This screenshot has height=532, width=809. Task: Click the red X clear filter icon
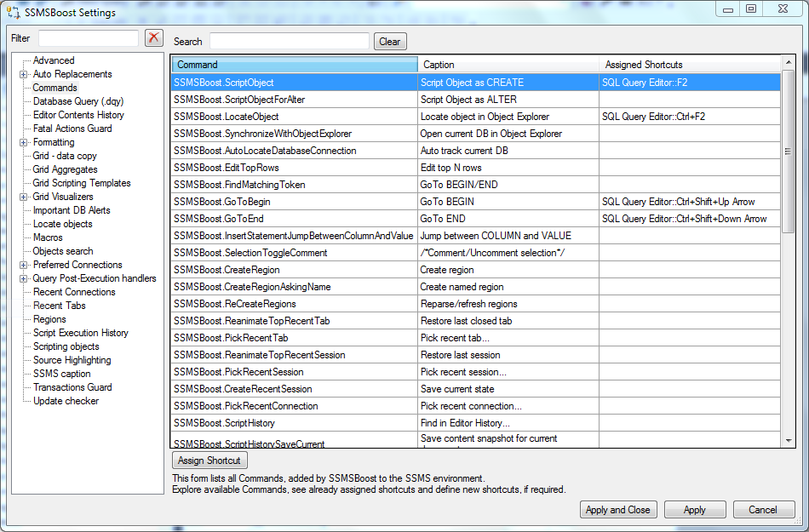[154, 37]
